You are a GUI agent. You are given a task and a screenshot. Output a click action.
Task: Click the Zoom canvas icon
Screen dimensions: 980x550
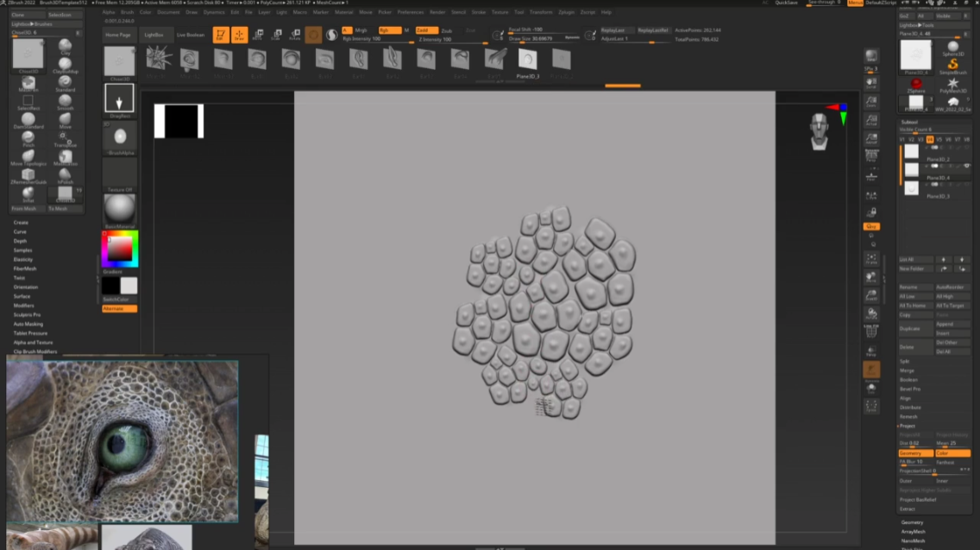point(870,101)
